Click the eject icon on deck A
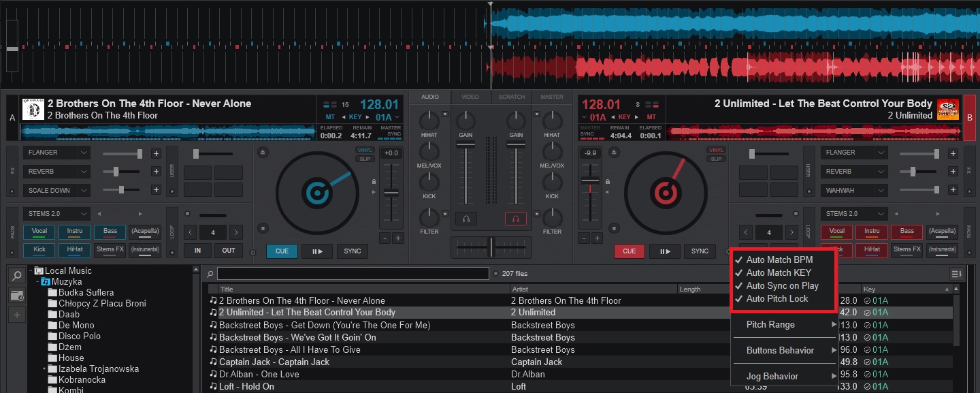 pyautogui.click(x=263, y=153)
